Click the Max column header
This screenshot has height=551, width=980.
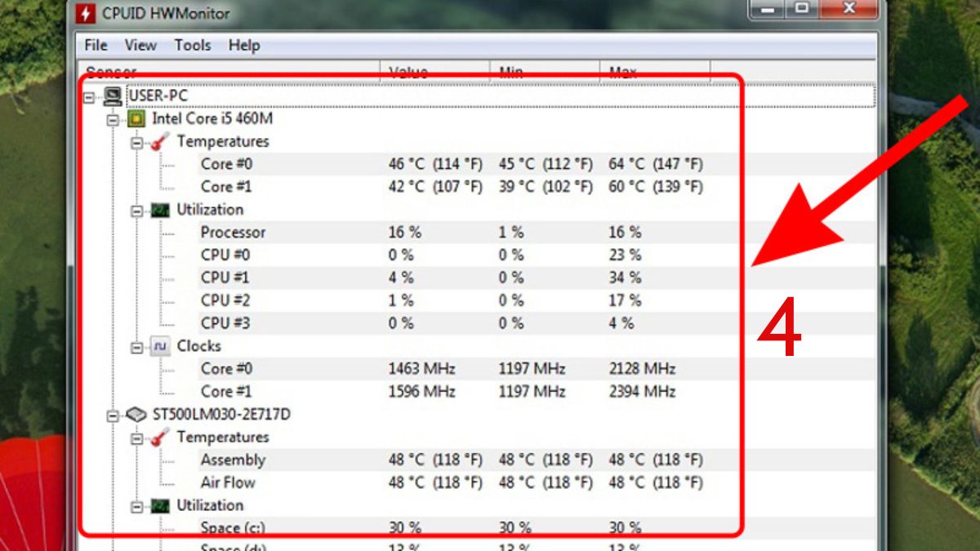click(654, 73)
